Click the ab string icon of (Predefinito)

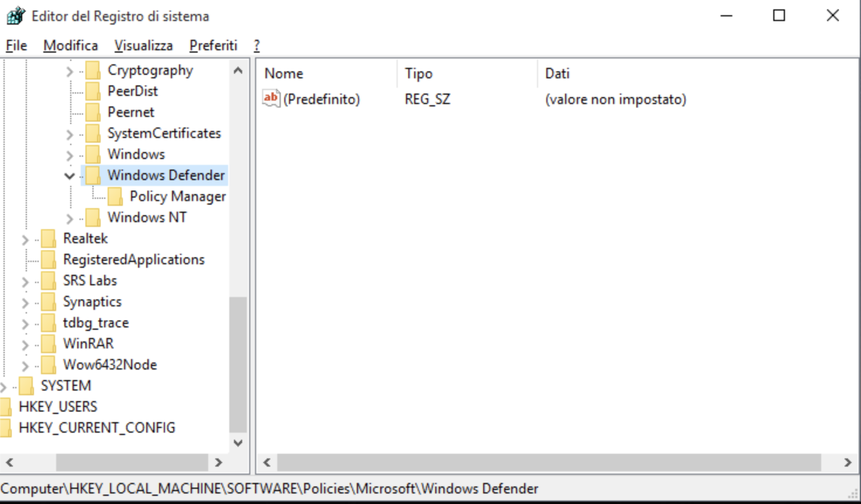click(271, 98)
